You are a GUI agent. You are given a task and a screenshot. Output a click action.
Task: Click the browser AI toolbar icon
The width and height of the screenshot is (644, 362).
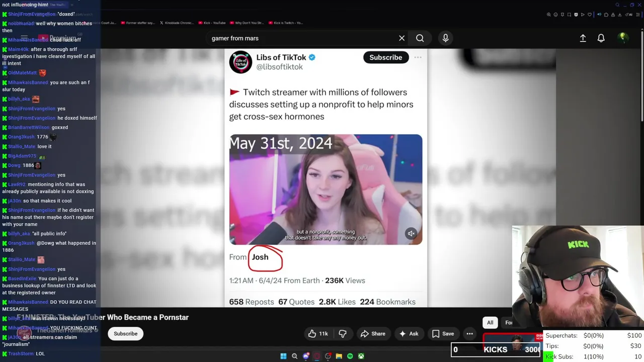629,15
